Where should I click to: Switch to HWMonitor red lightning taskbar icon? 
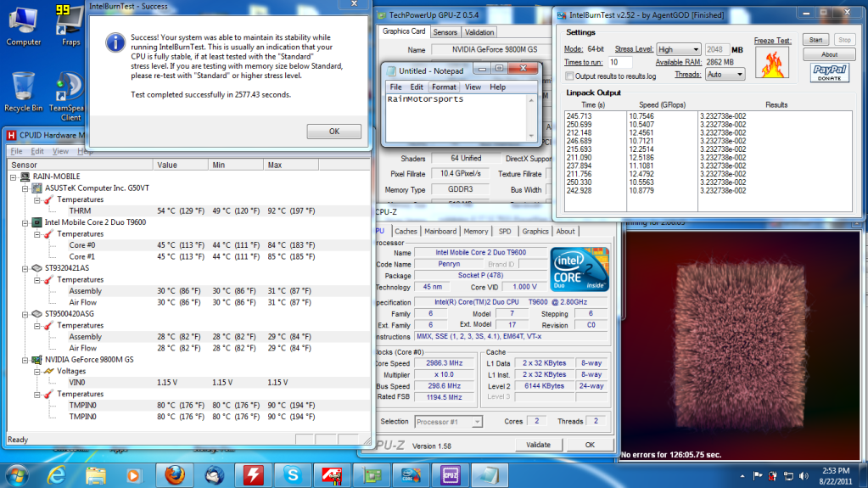click(254, 475)
